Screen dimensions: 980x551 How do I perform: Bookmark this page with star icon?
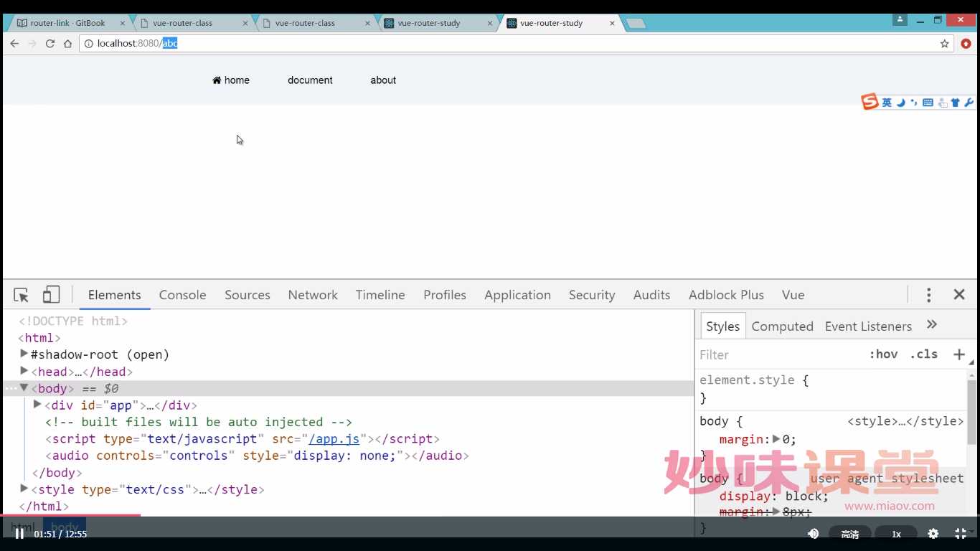coord(945,44)
